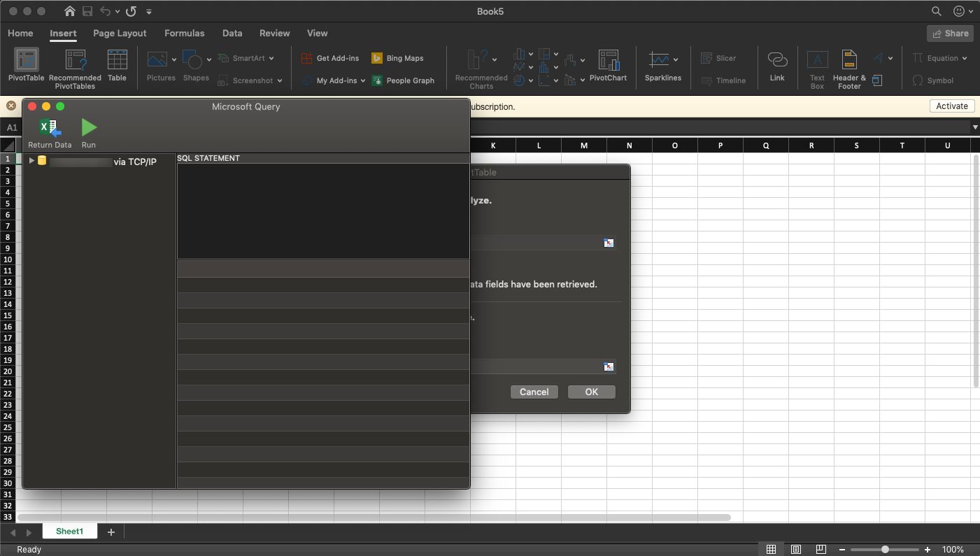Select the Sheet1 tab
980x556 pixels.
click(x=69, y=531)
